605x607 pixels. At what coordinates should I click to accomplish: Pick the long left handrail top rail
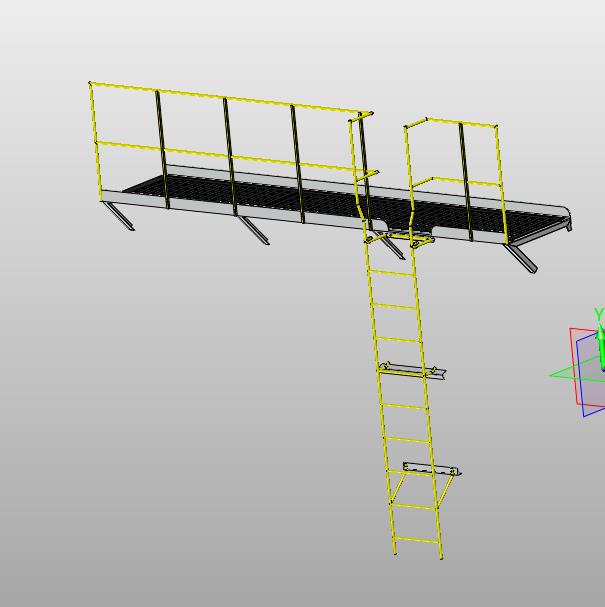click(x=231, y=98)
